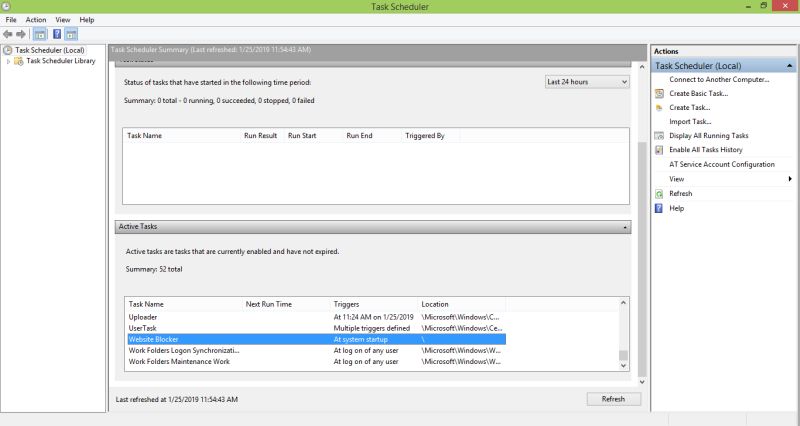This screenshot has height=426, width=800.
Task: Toggle the Show/Hide Console Tree icon
Action: click(40, 34)
